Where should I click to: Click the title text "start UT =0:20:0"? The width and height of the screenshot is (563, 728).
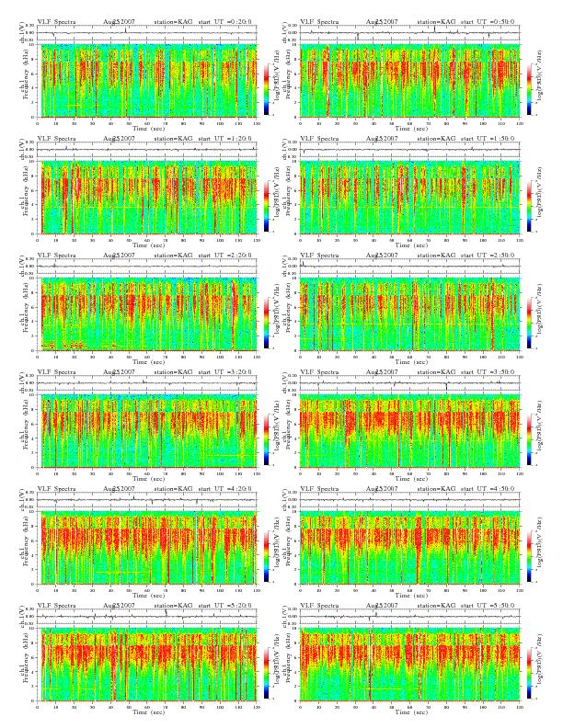pyautogui.click(x=224, y=22)
